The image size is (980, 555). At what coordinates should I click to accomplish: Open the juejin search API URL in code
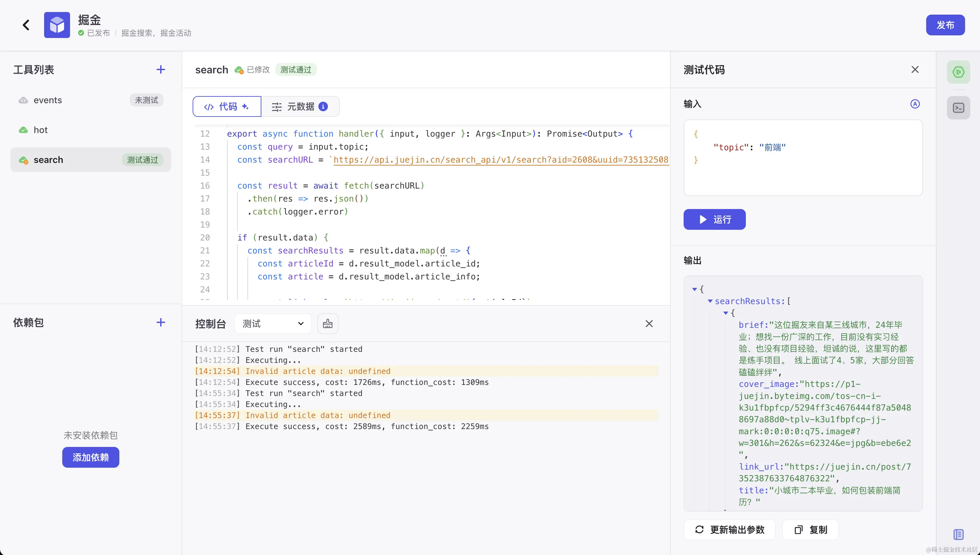(x=501, y=160)
